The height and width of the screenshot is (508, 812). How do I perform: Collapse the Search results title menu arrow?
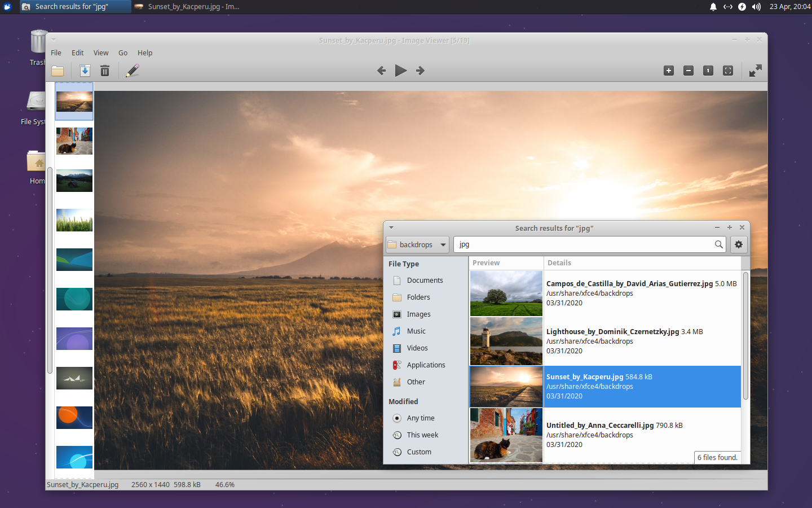(391, 227)
